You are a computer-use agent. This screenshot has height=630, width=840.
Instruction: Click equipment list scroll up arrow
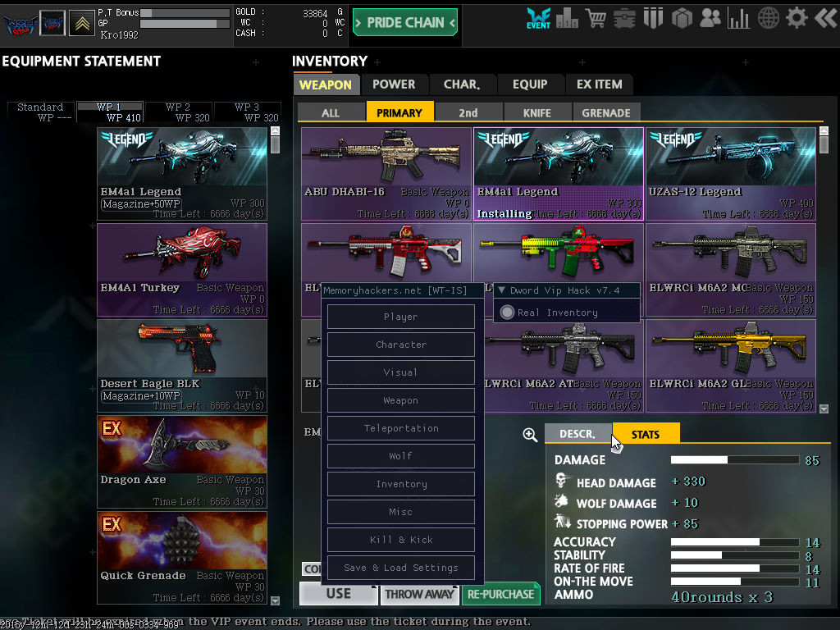tap(276, 130)
